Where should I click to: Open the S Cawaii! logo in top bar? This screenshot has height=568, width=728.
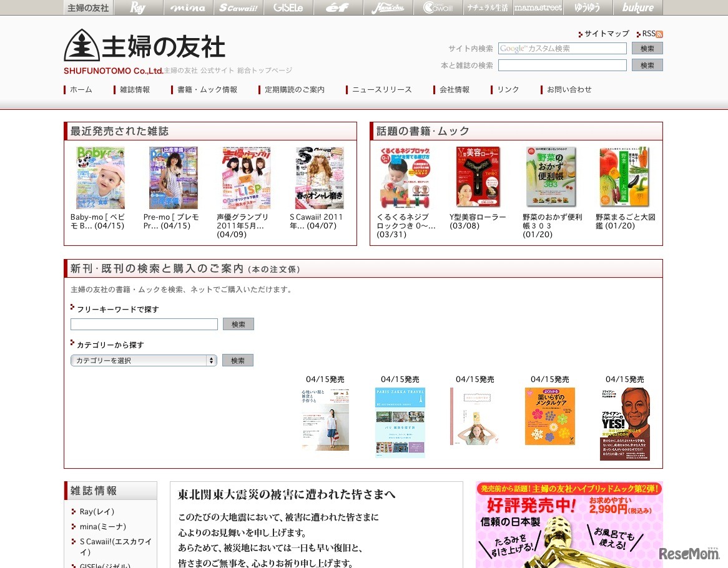(x=238, y=7)
